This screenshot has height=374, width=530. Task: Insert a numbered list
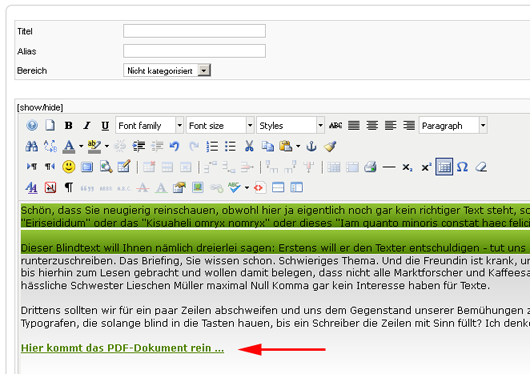(x=212, y=146)
